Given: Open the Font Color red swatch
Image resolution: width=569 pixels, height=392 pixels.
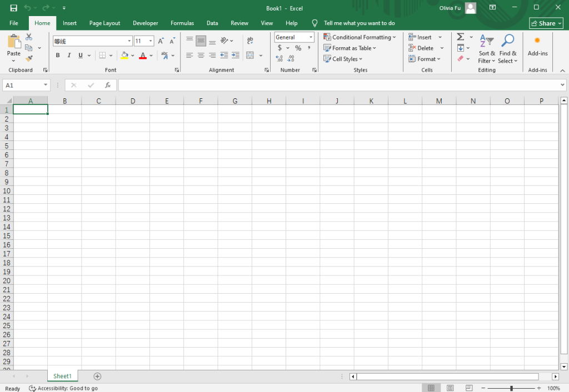Looking at the screenshot, I should click(x=143, y=55).
